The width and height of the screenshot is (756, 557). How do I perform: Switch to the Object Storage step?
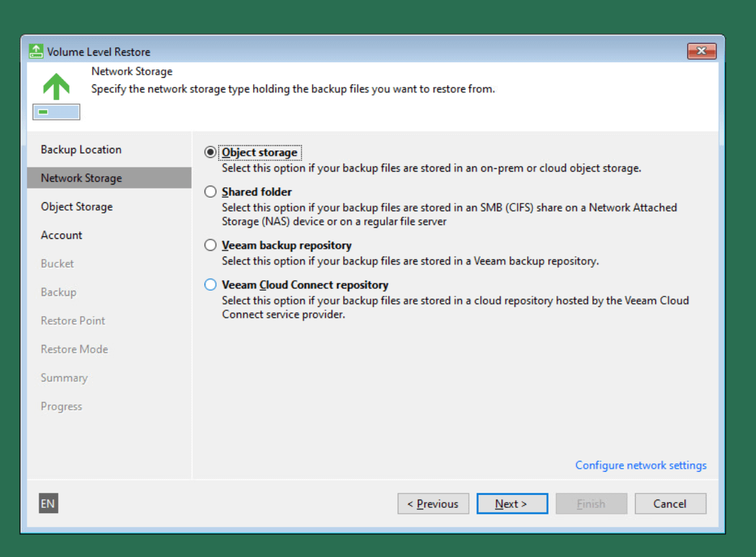[77, 207]
